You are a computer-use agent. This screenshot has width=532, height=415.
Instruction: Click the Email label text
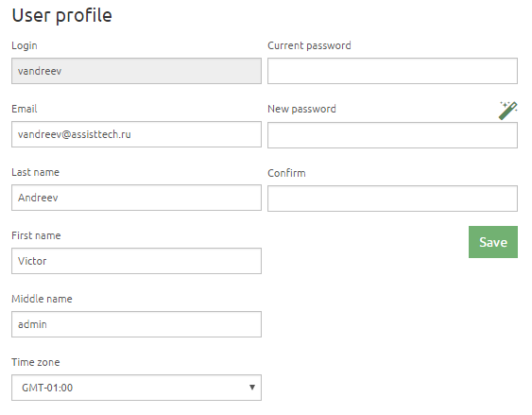(x=24, y=109)
